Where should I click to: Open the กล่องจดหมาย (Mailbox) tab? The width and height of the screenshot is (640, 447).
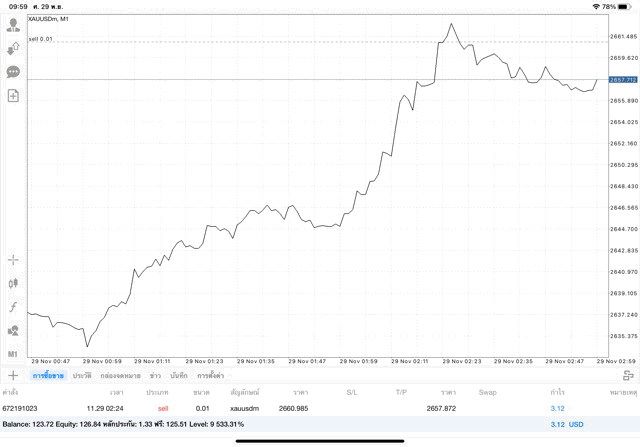120,375
